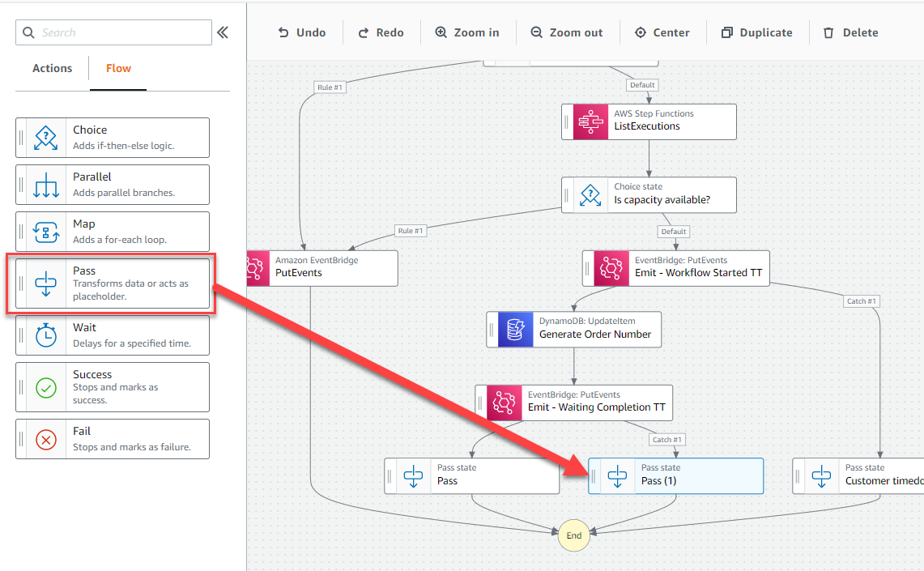Click the EventBridge icon on PutEvents node
924x571 pixels.
(x=258, y=269)
